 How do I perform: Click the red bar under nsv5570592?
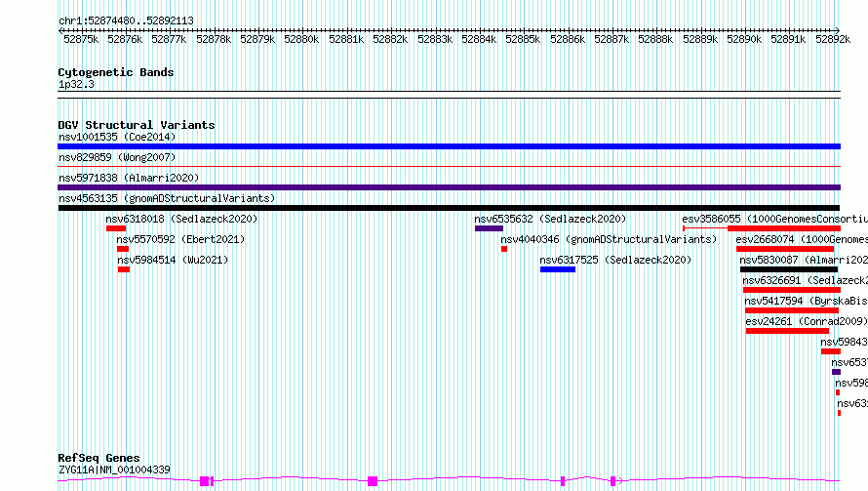123,249
